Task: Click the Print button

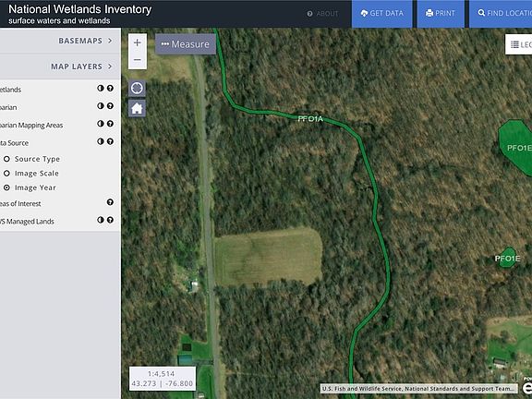Action: pyautogui.click(x=441, y=14)
